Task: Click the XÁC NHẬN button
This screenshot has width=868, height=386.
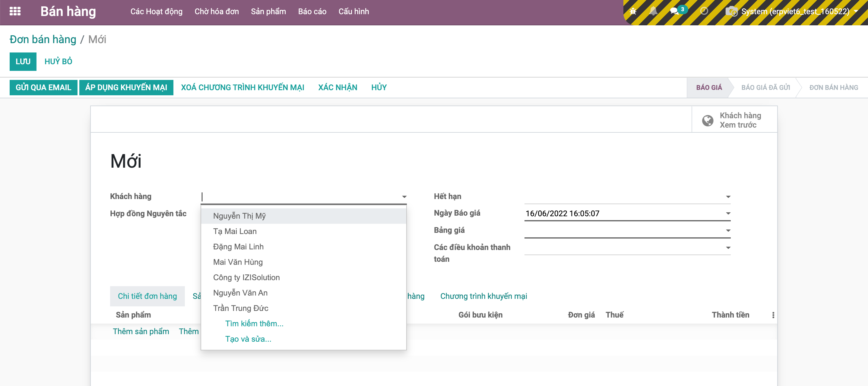Action: tap(337, 87)
